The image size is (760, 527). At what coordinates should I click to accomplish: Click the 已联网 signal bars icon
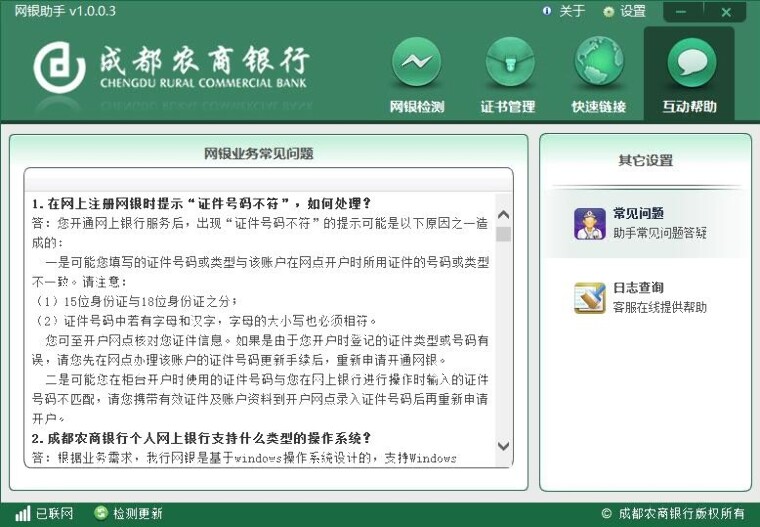pyautogui.click(x=23, y=513)
